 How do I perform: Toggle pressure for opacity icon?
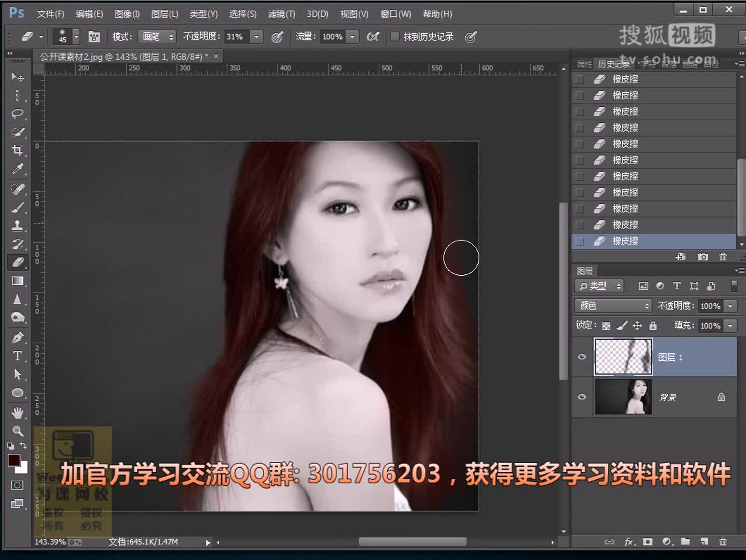point(278,37)
